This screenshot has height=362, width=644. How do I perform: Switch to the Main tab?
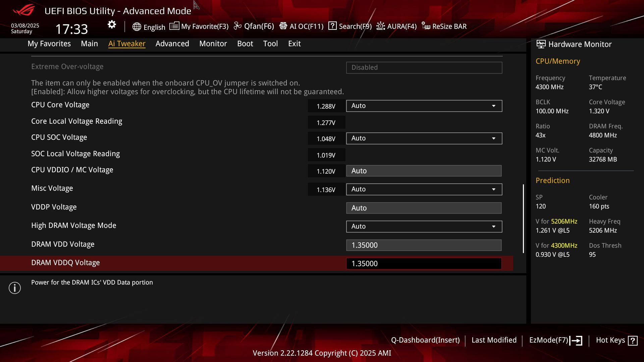pyautogui.click(x=89, y=44)
